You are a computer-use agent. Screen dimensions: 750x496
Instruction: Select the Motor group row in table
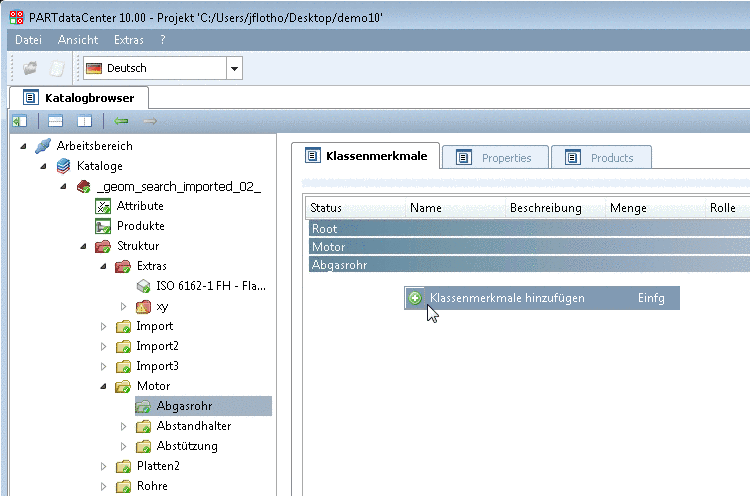pos(529,247)
